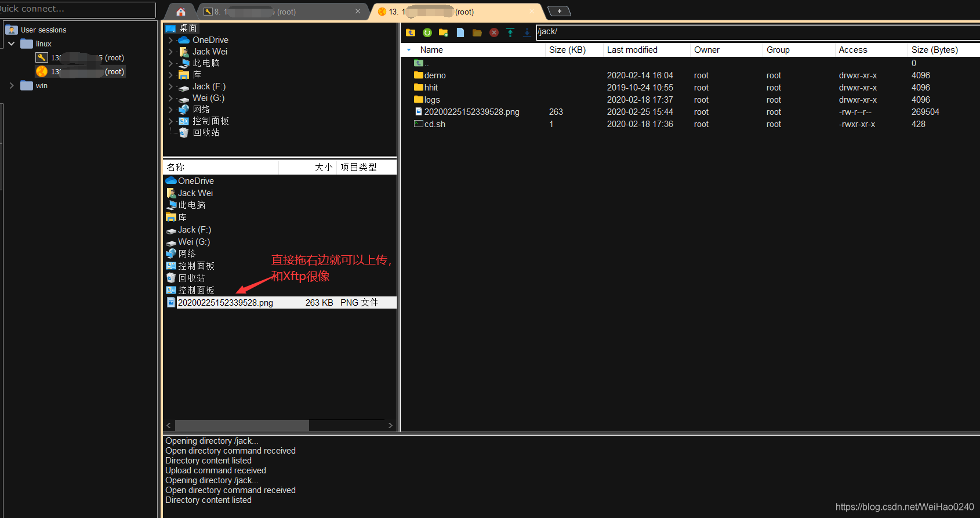Select 此电脑 in local file list
Viewport: 980px width, 518px height.
186,205
